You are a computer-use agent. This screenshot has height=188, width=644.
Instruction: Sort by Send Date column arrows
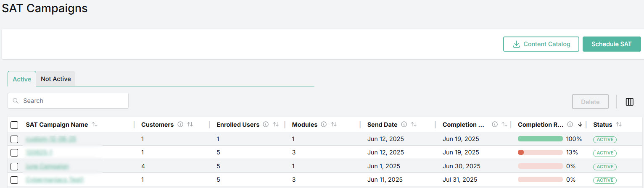(x=414, y=125)
